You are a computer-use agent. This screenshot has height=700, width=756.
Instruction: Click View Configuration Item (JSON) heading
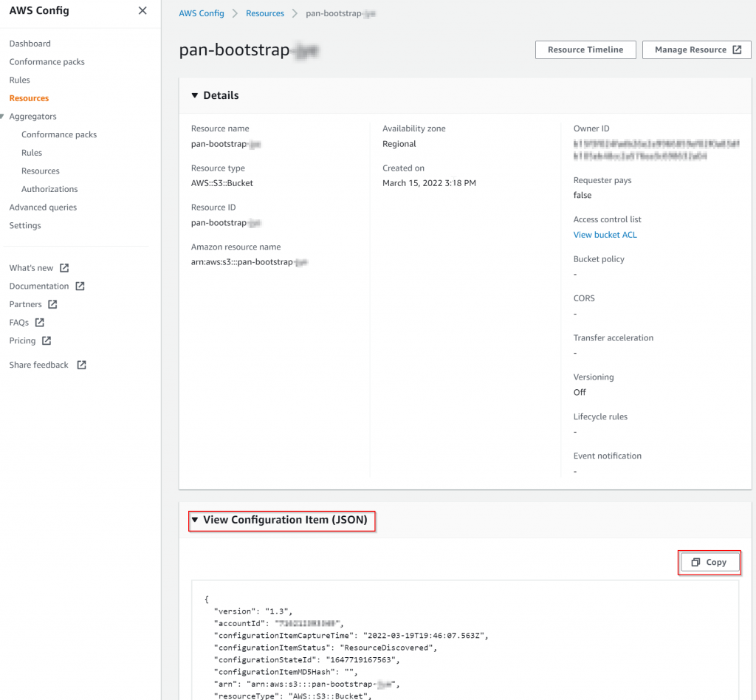(285, 520)
